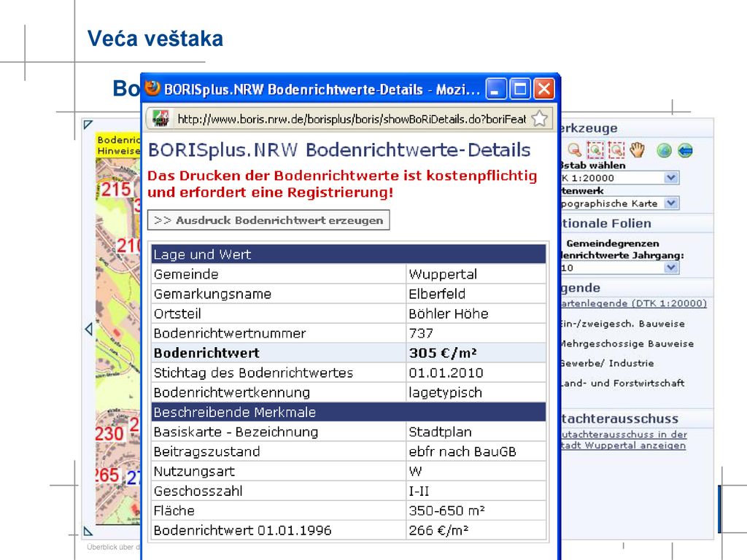The image size is (747, 560).
Task: Click 'Mehrgeschossige Bauweise' legend entry
Action: pos(627,343)
